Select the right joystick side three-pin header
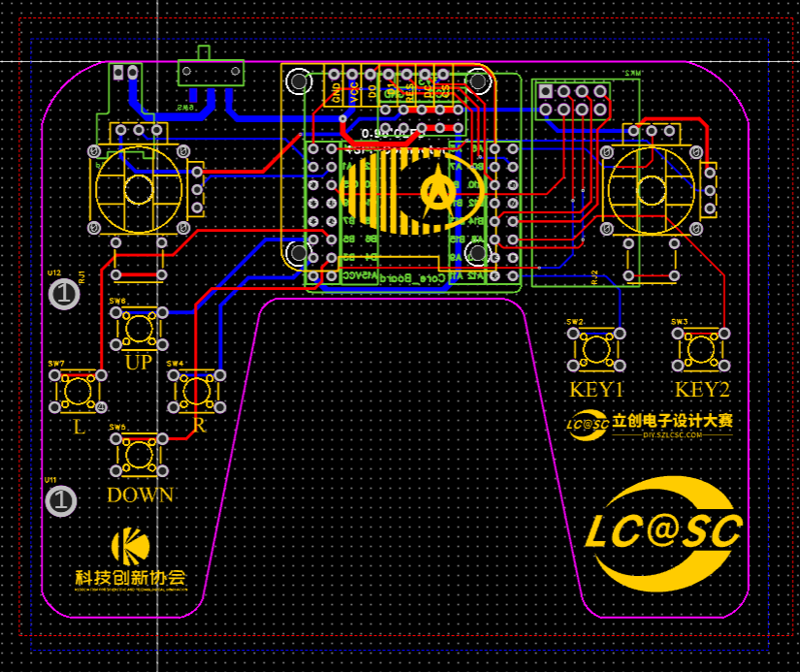 [x=710, y=190]
